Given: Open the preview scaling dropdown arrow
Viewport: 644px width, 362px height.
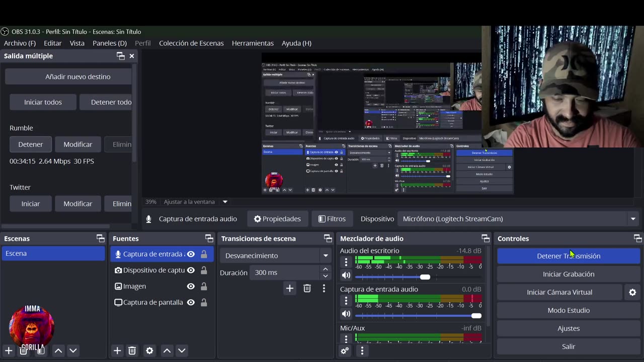Looking at the screenshot, I should 225,202.
